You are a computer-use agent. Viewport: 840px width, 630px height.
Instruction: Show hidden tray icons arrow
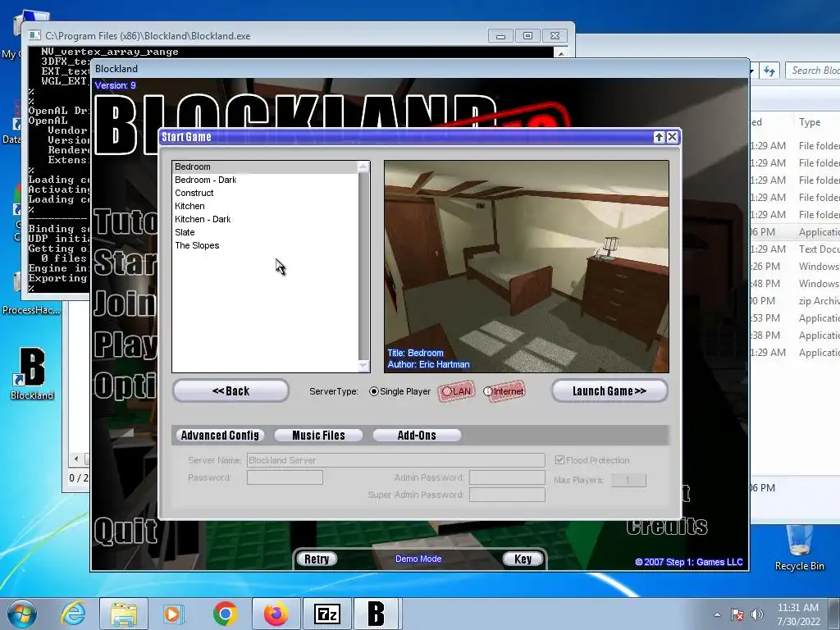pyautogui.click(x=717, y=614)
